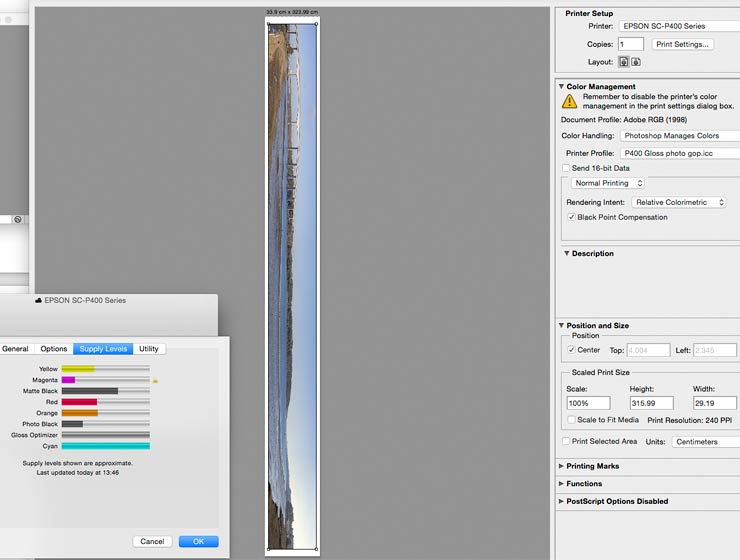The image size is (740, 560).
Task: Collapse Position and Size section
Action: [x=561, y=325]
